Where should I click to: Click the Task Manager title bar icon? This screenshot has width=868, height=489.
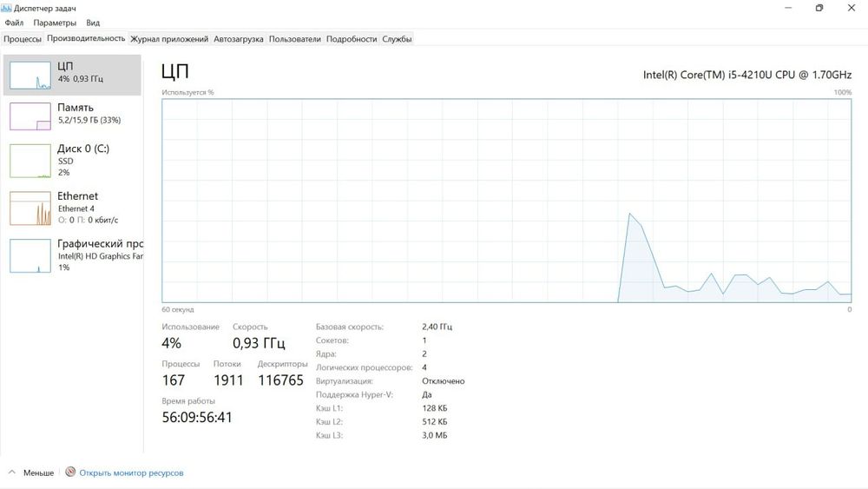coord(6,8)
